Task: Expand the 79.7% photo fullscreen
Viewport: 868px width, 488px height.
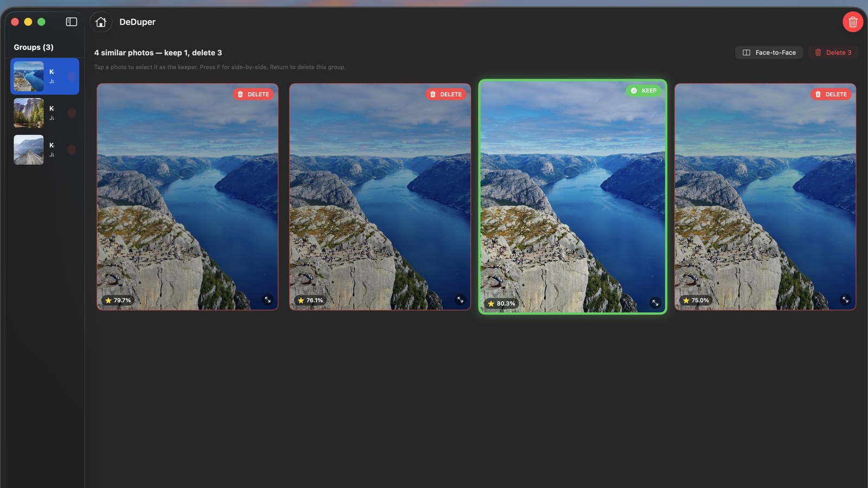Action: point(267,299)
